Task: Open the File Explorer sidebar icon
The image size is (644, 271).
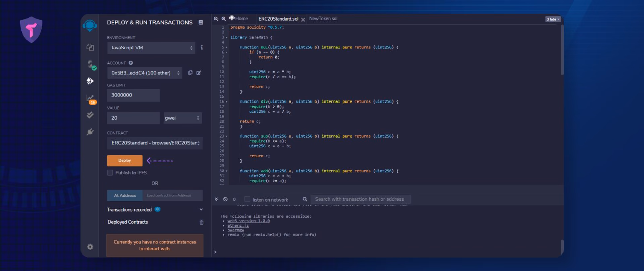Action: click(x=90, y=47)
